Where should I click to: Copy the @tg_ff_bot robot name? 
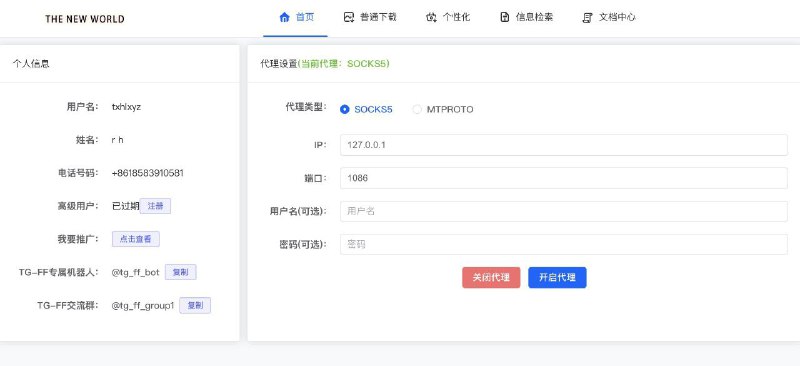point(181,272)
